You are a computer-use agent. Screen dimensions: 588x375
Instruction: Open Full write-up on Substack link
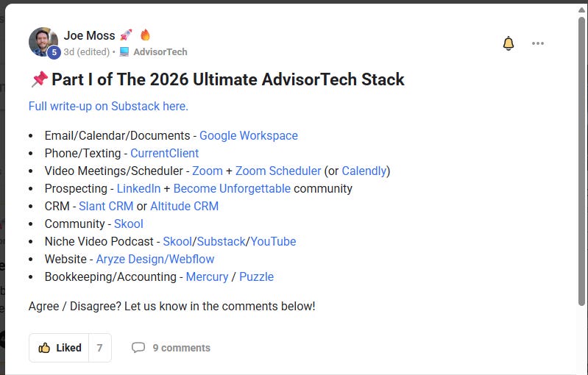click(x=108, y=107)
